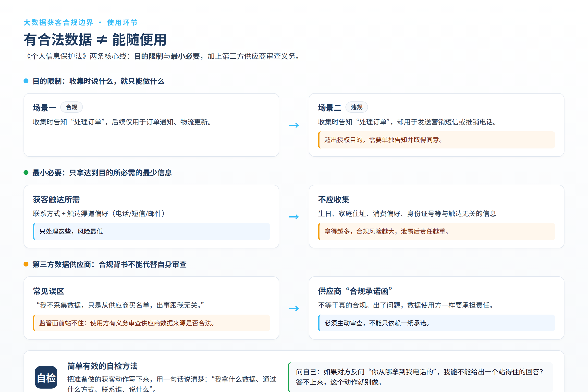Click the main title 有合法数据 ≠ 能随便用
Screen dimensions: 588x392
click(x=95, y=40)
